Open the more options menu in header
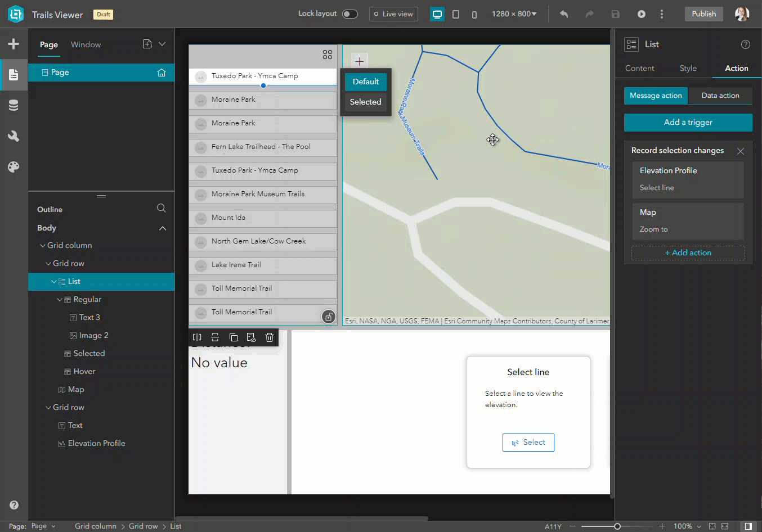Screen dimensions: 762x532 click(662, 14)
